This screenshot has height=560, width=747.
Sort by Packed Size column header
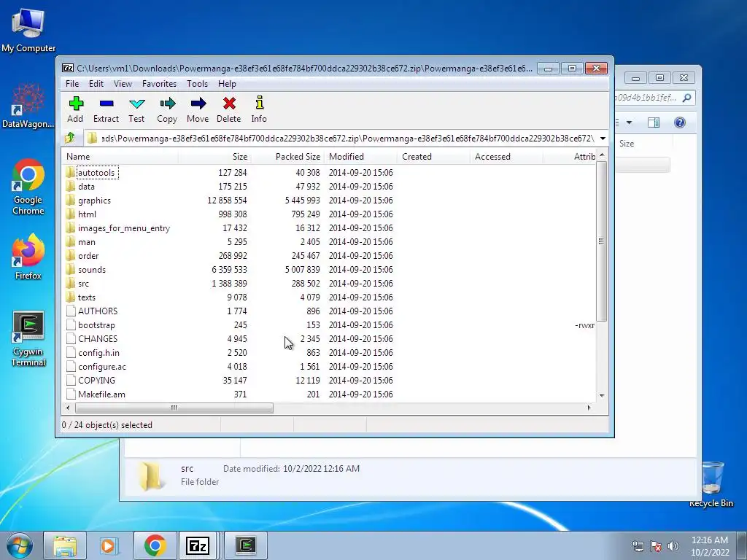(x=287, y=157)
